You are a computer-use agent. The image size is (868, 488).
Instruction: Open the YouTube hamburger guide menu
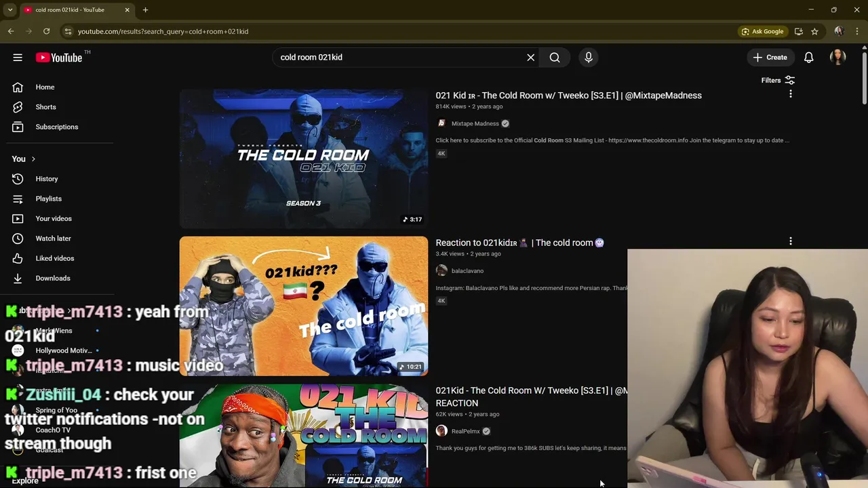pyautogui.click(x=18, y=58)
